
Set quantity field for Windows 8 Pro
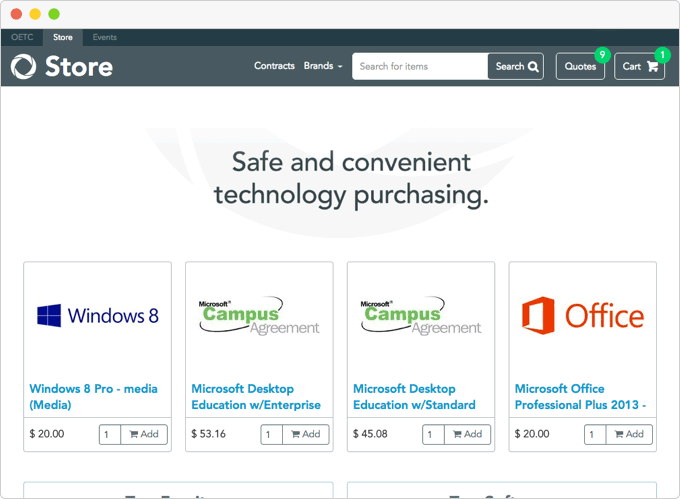point(110,434)
